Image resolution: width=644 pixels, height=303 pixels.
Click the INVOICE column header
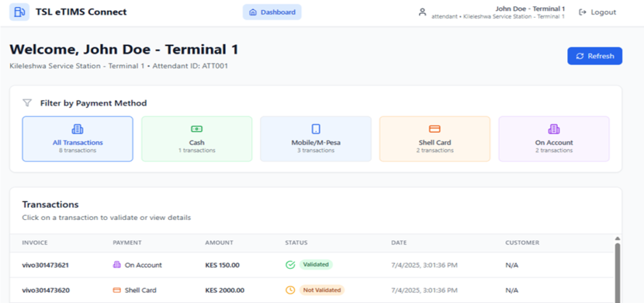pyautogui.click(x=35, y=243)
